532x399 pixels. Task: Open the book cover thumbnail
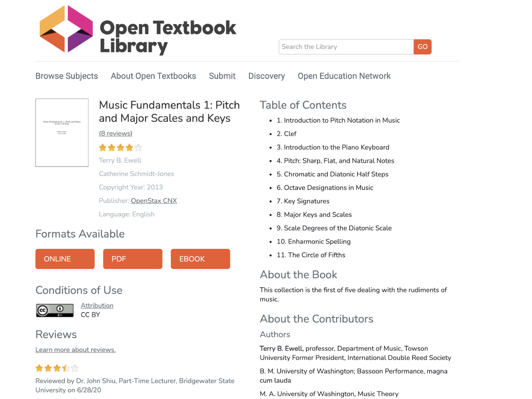point(62,133)
